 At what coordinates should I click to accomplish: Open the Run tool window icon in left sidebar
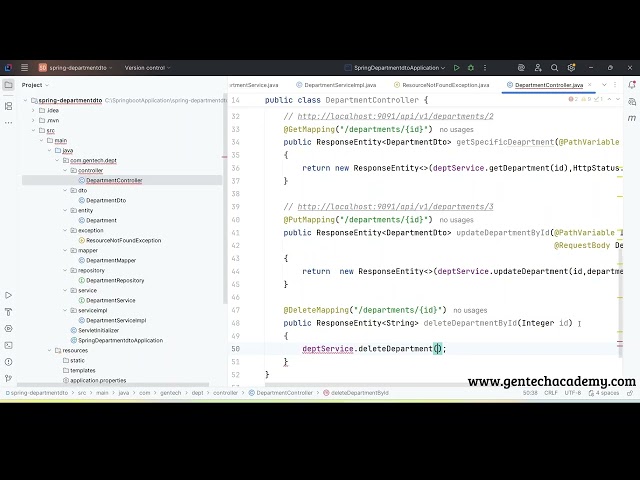click(x=8, y=295)
